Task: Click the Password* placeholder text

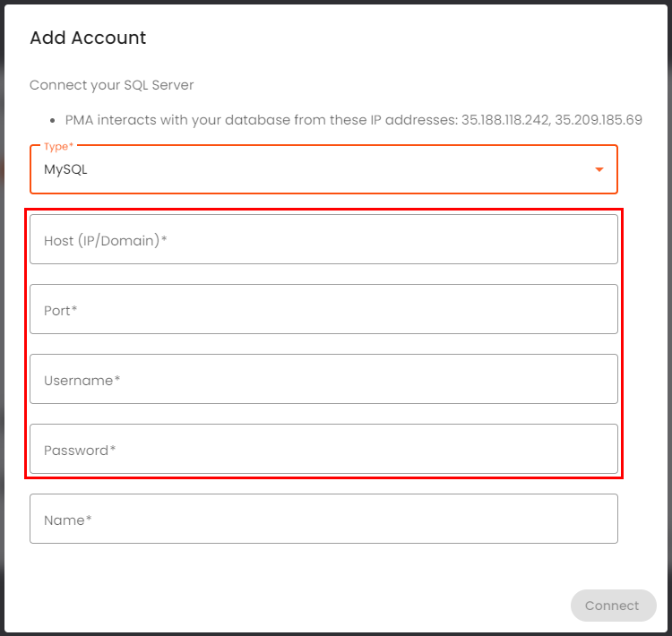Action: (80, 450)
